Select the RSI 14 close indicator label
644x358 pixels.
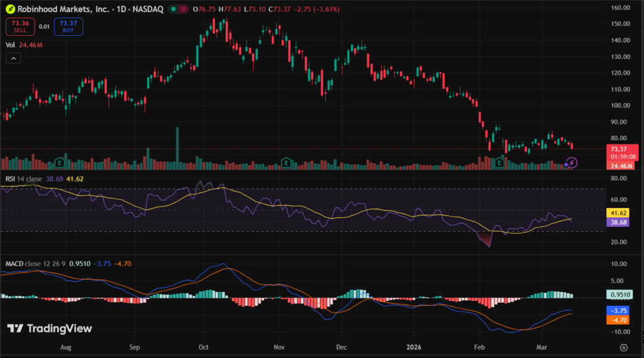click(x=24, y=179)
